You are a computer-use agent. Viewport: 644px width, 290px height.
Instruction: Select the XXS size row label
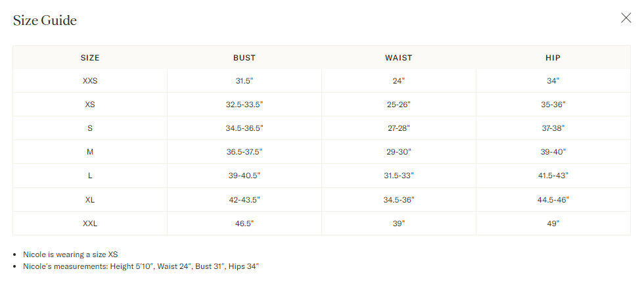pos(90,81)
